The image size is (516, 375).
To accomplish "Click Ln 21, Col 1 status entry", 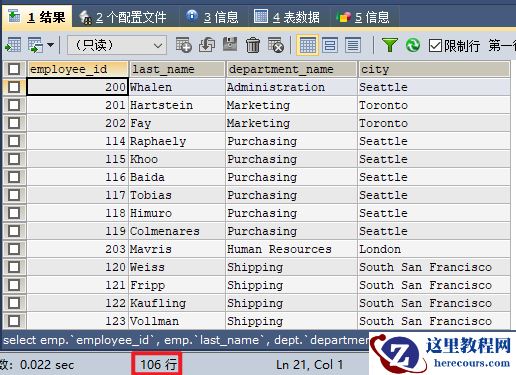I will (310, 364).
